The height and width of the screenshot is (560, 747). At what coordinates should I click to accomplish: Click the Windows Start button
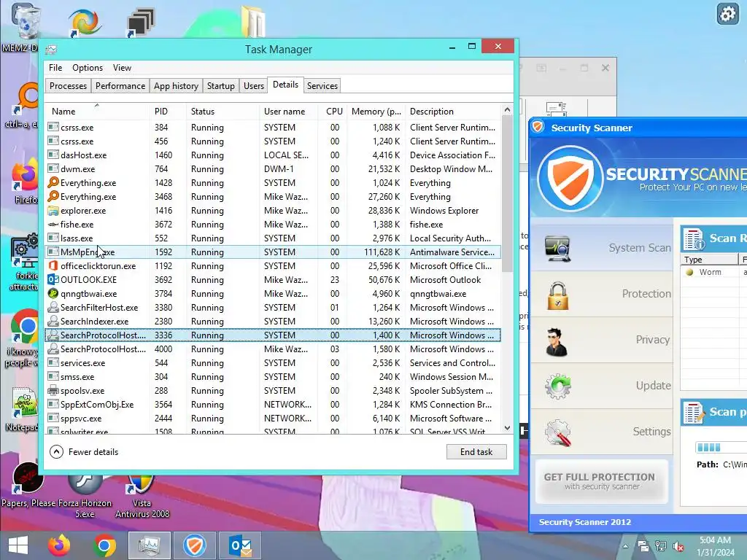pyautogui.click(x=18, y=545)
